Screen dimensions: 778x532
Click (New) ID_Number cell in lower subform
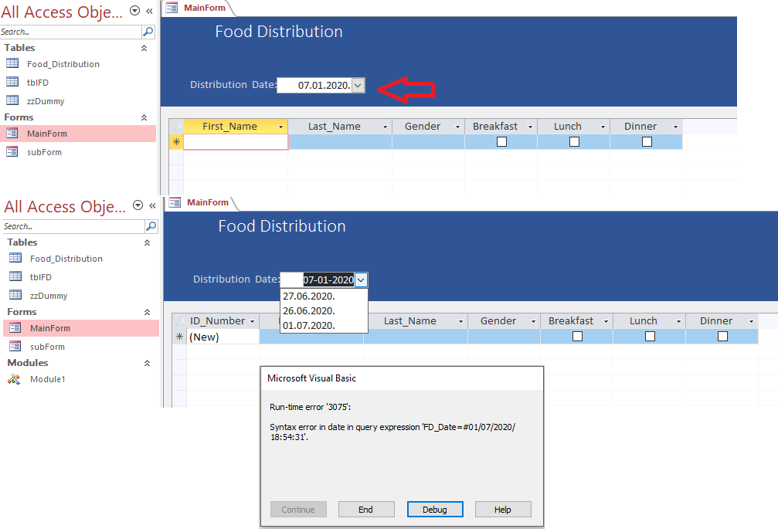tap(223, 337)
